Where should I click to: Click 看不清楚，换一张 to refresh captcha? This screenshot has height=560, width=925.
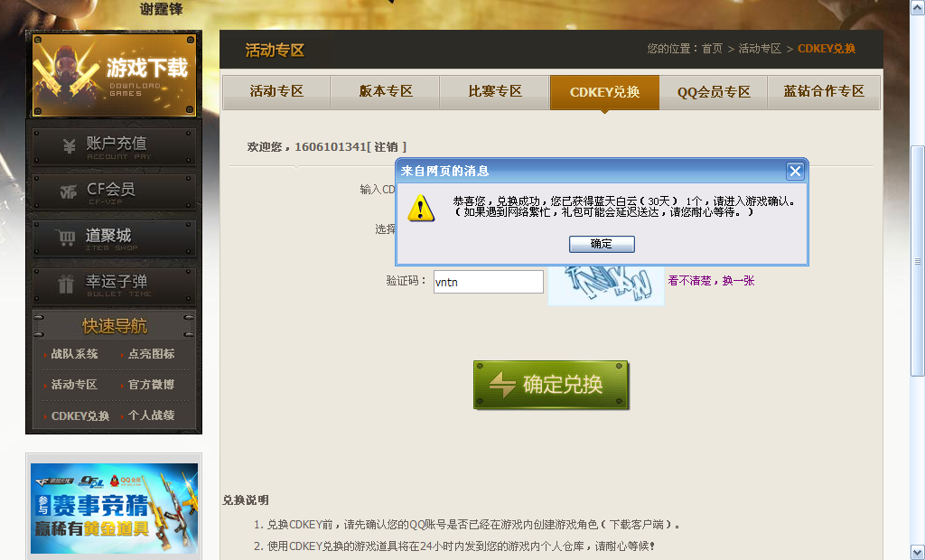click(x=711, y=281)
